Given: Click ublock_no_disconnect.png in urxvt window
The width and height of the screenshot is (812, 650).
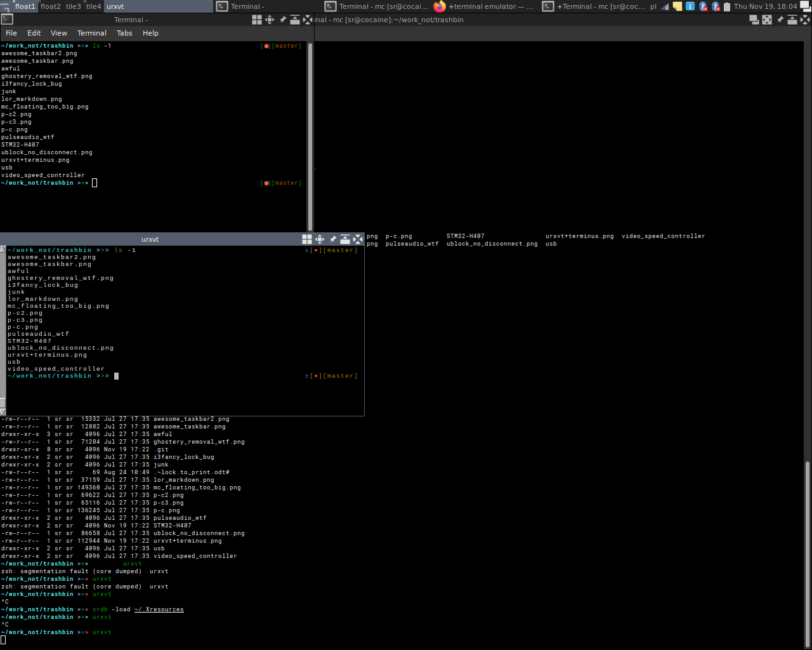Looking at the screenshot, I should (61, 348).
